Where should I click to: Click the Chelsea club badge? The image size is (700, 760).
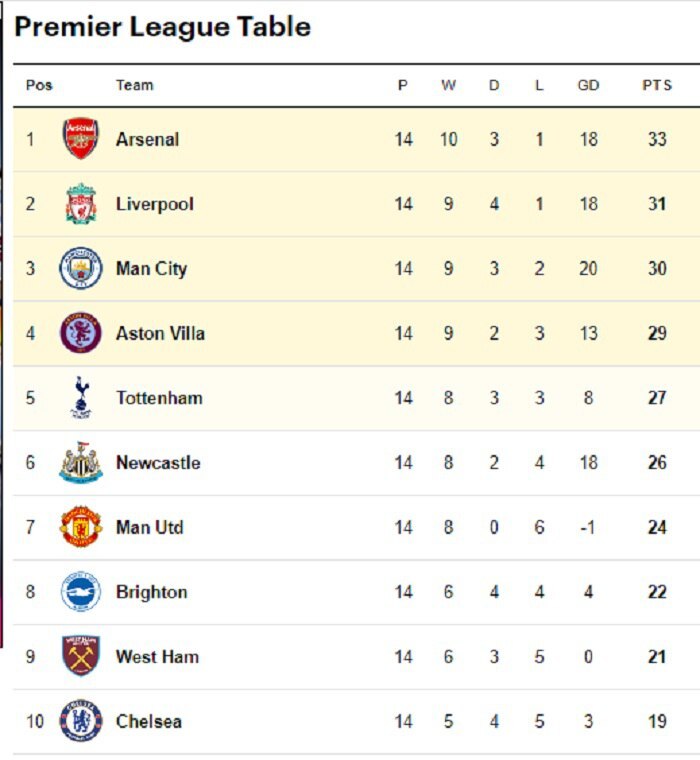click(x=81, y=721)
